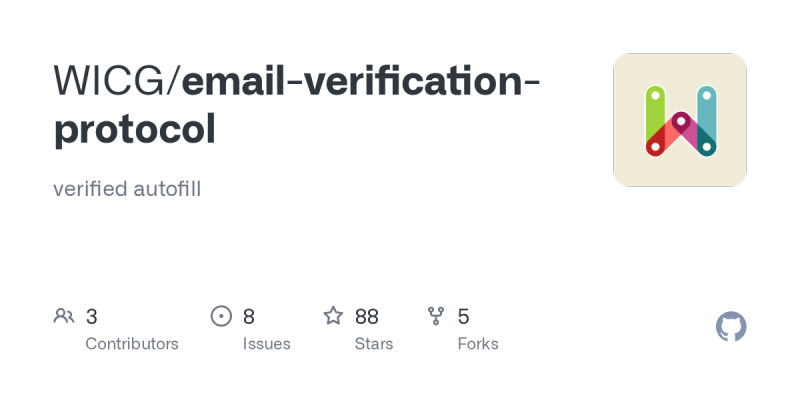Click the issues count 8
This screenshot has height=400, width=800.
(x=249, y=317)
